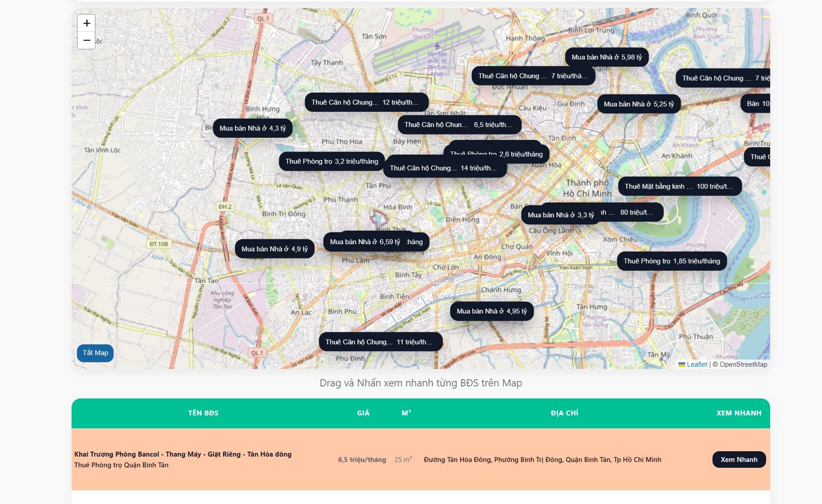Screen dimensions: 822x504
Task: Open the Leaflet attribution link
Action: (x=697, y=364)
